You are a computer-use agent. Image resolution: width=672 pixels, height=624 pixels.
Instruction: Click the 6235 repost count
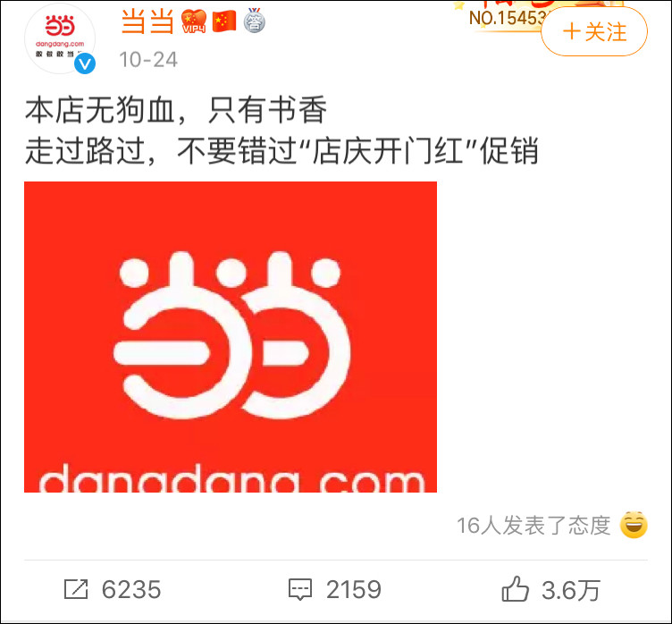click(x=131, y=589)
